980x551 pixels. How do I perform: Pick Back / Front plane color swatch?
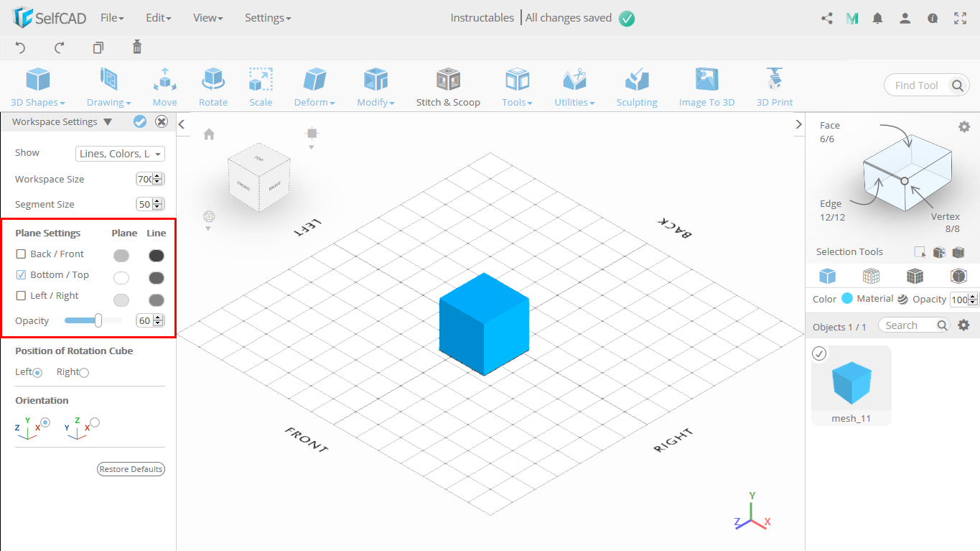click(121, 256)
